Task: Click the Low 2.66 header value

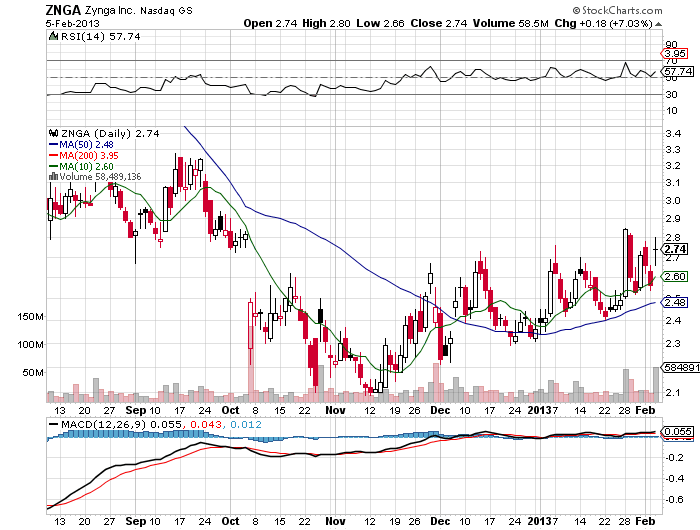Action: coord(380,23)
